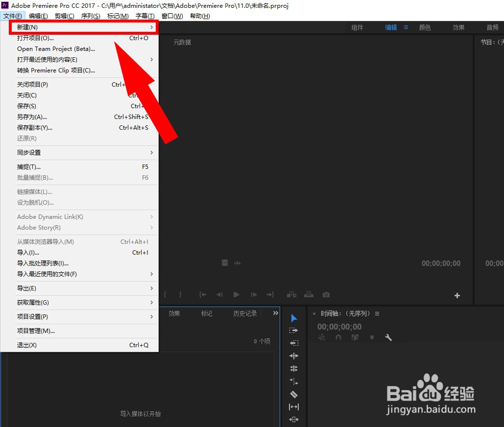The width and height of the screenshot is (504, 427).
Task: Select the Rate Stretch tool
Action: tap(294, 381)
